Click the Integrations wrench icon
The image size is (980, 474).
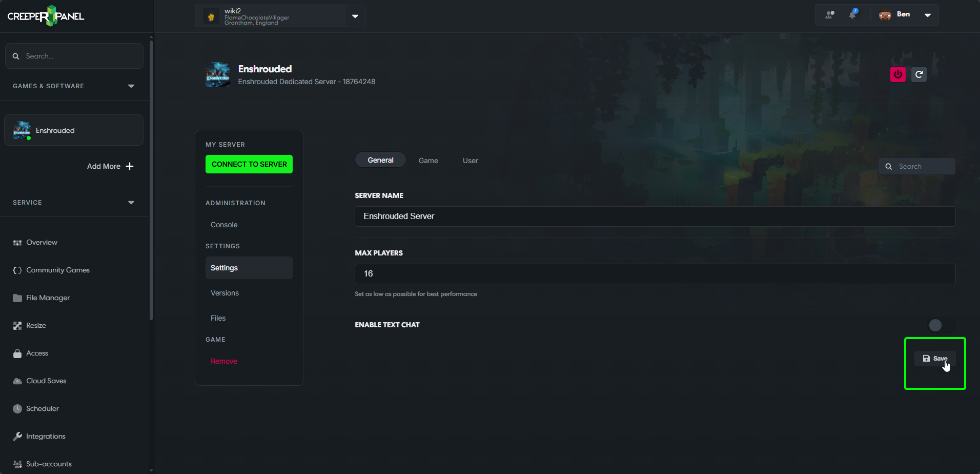17,437
